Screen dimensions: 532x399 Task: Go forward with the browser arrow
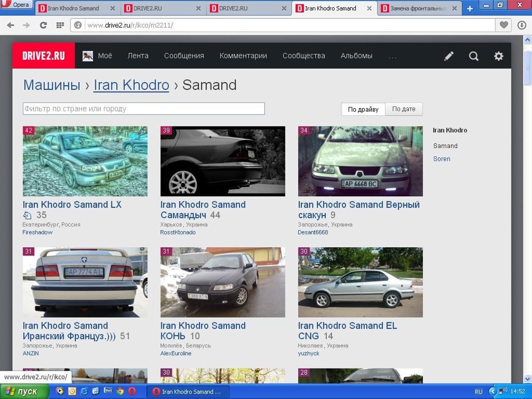pyautogui.click(x=26, y=25)
